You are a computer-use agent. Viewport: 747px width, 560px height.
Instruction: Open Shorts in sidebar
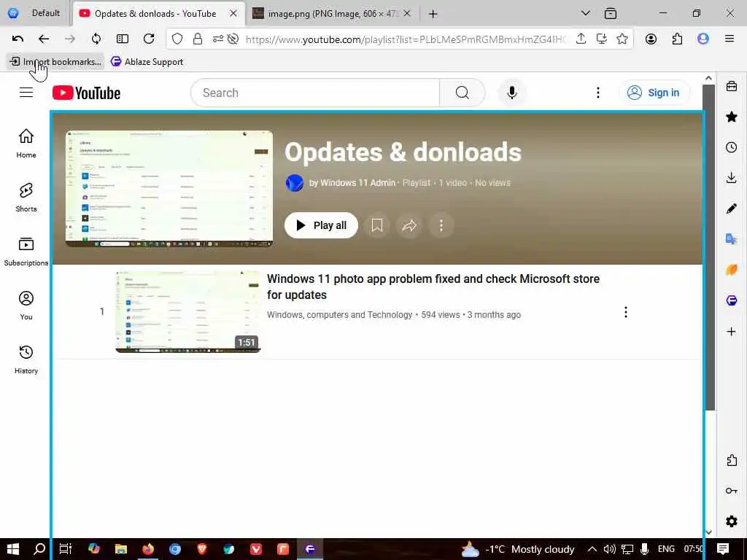[26, 197]
